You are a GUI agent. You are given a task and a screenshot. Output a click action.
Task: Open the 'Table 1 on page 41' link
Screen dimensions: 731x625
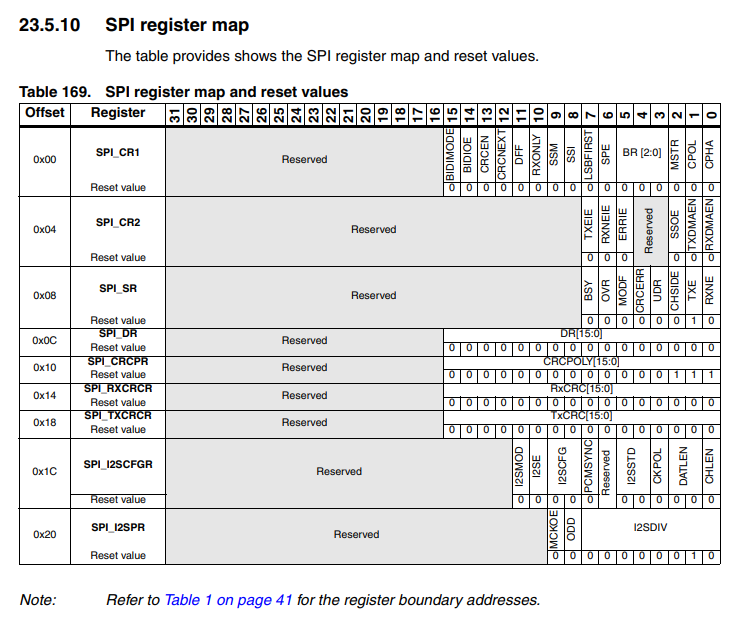pos(228,600)
